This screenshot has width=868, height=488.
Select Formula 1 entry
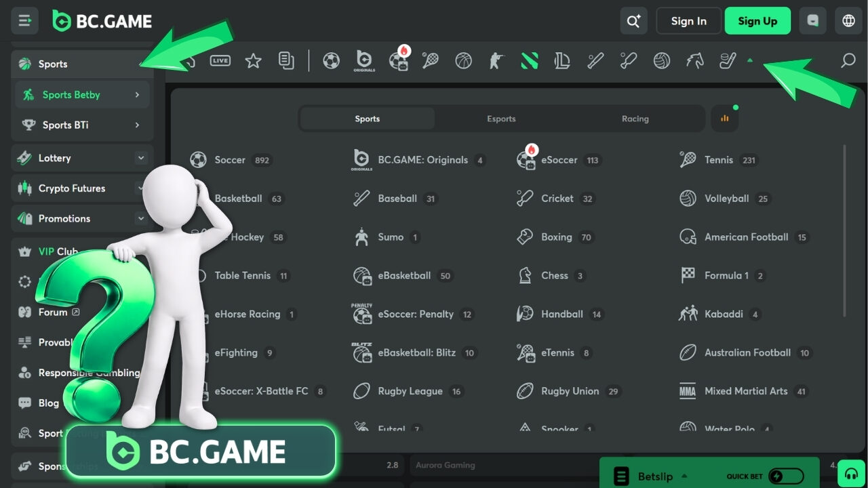[x=723, y=276]
